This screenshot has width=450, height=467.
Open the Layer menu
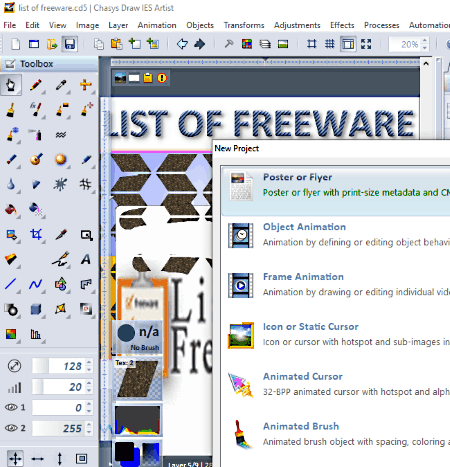pyautogui.click(x=118, y=25)
